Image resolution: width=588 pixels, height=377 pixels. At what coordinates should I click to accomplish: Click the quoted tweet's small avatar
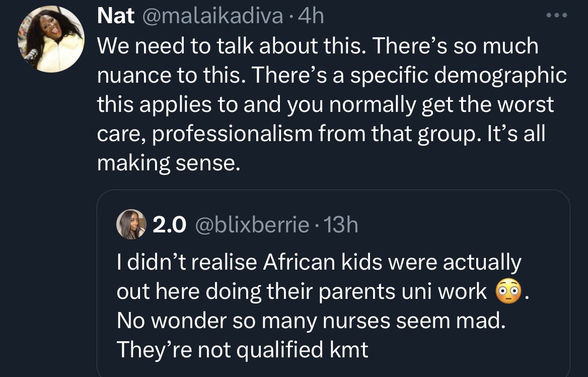click(x=131, y=224)
